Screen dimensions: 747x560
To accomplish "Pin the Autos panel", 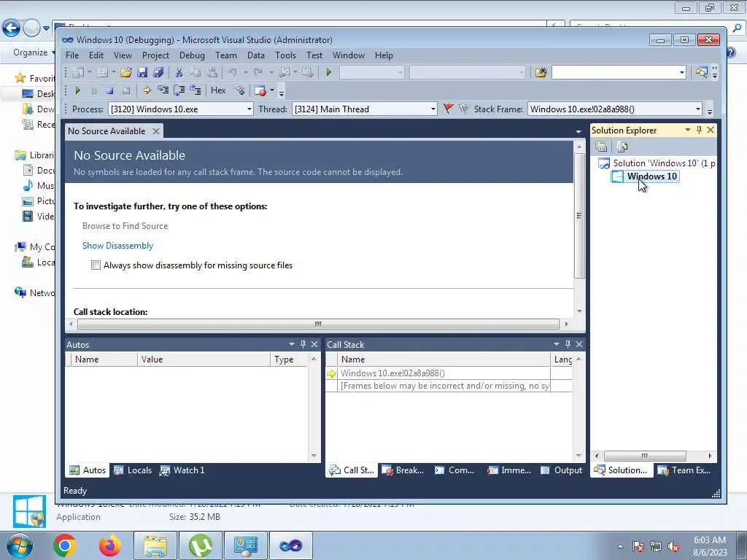I will (303, 344).
